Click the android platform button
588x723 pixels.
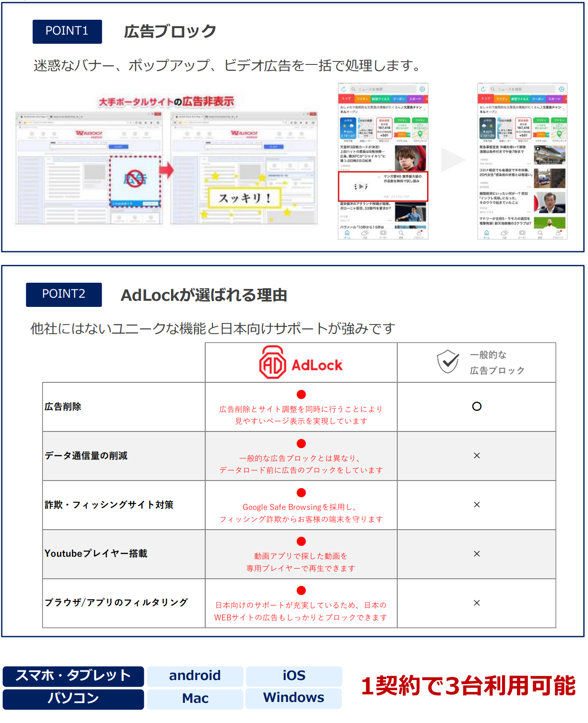click(195, 676)
